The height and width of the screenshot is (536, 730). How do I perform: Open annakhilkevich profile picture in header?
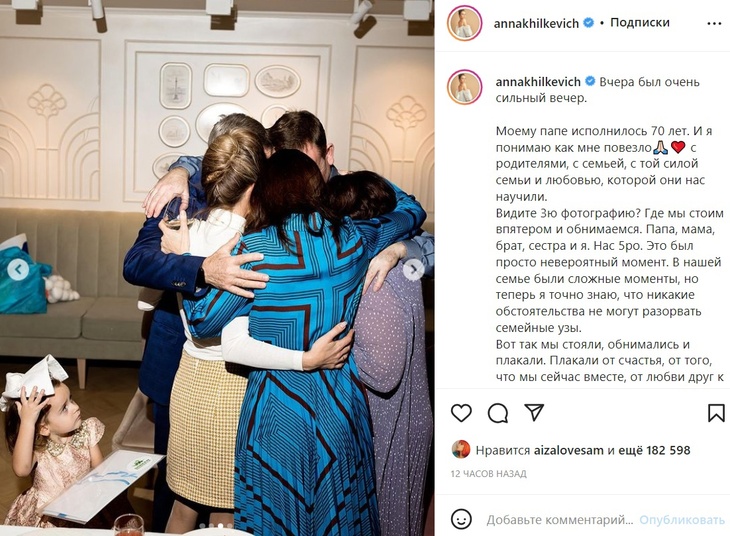tap(464, 23)
